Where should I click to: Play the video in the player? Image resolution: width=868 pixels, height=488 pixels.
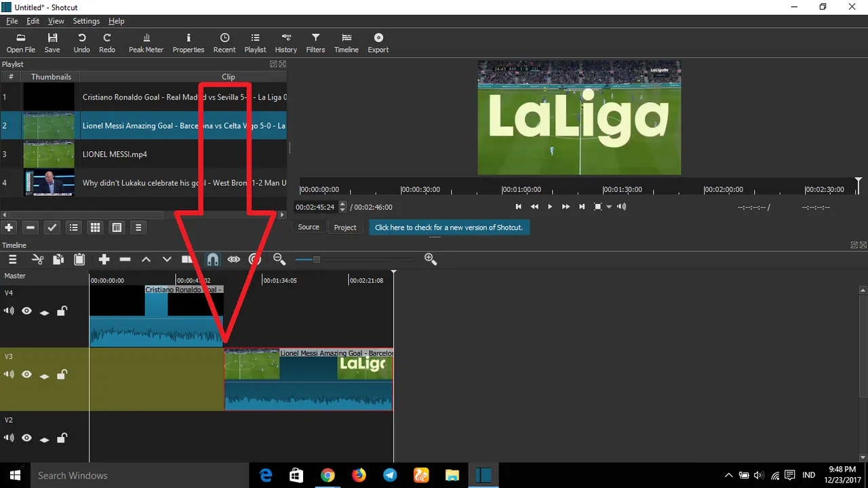click(x=550, y=207)
